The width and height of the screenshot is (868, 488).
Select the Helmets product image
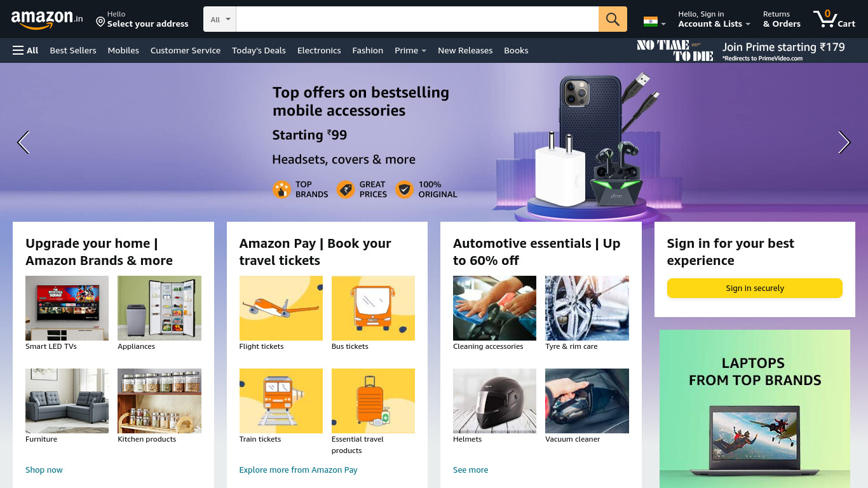click(x=494, y=401)
